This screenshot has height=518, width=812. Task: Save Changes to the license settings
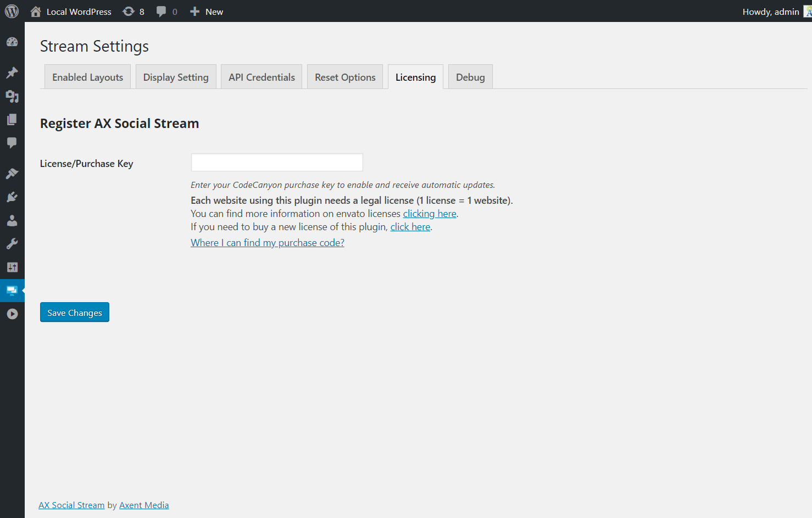coord(75,312)
